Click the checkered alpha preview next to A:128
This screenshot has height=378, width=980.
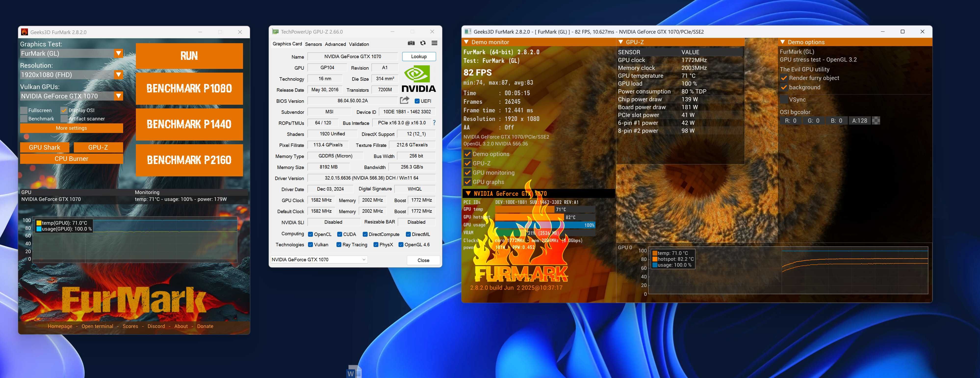(x=876, y=121)
